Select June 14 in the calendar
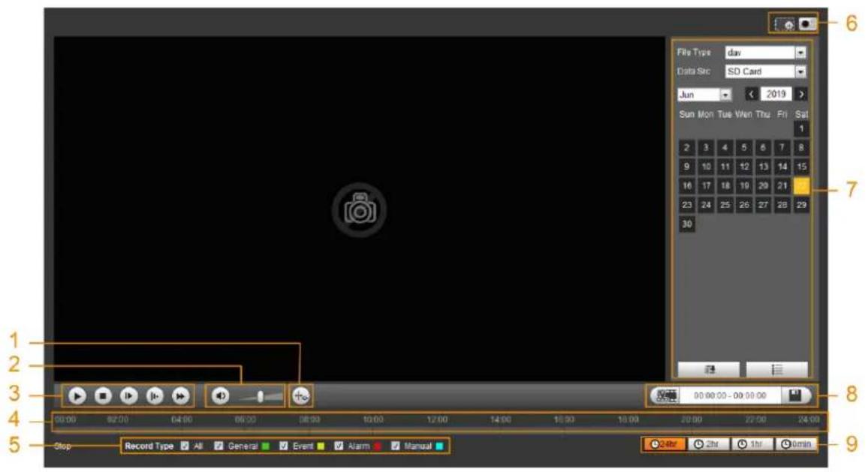868x472 pixels. [782, 167]
